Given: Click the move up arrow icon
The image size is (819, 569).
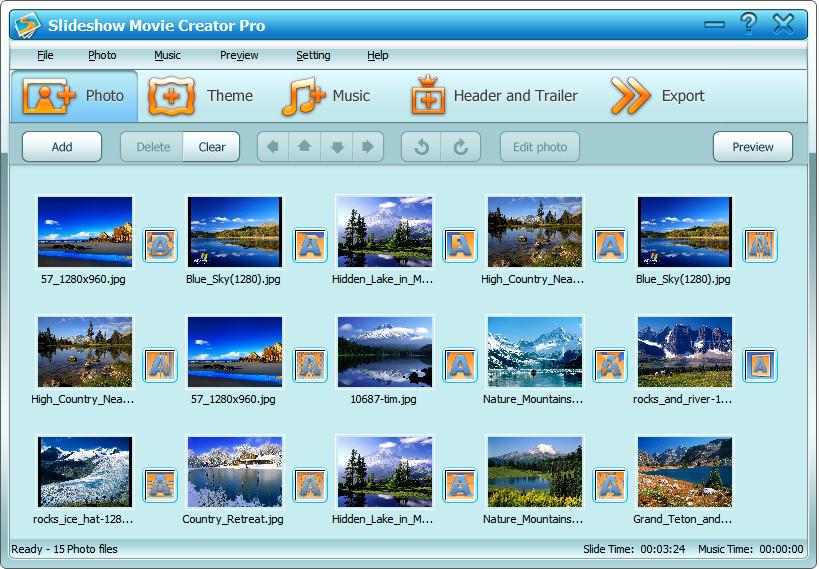Looking at the screenshot, I should 304,147.
